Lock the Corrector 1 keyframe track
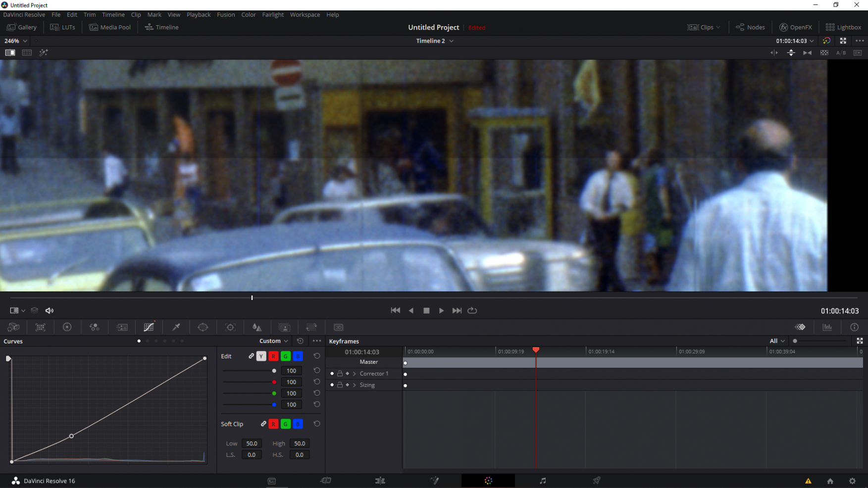 click(340, 374)
